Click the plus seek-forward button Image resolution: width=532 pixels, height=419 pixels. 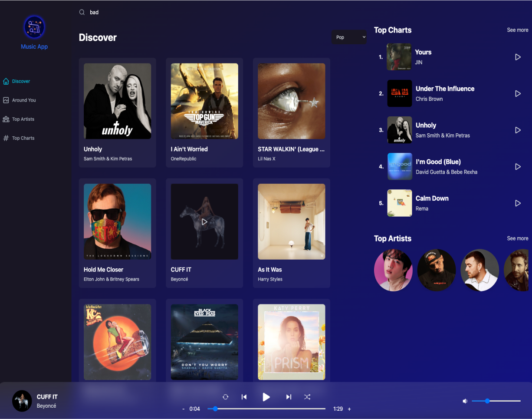coord(349,409)
